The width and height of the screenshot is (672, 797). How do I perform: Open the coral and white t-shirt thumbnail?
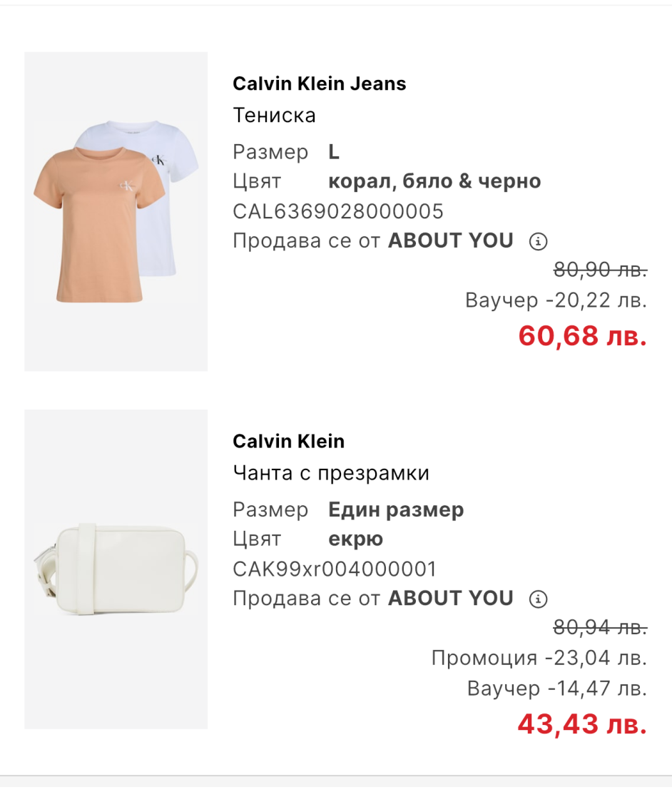pyautogui.click(x=116, y=211)
